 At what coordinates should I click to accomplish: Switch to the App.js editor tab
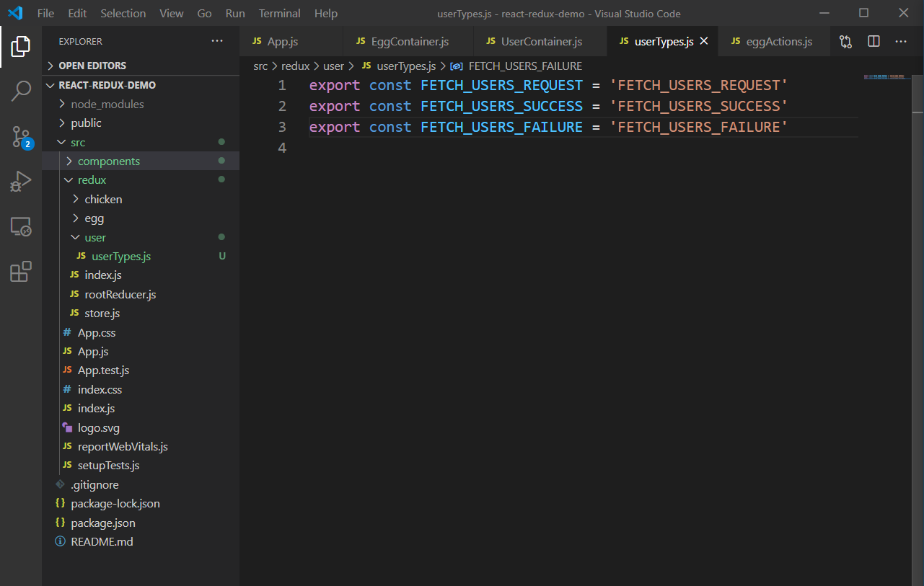point(291,42)
